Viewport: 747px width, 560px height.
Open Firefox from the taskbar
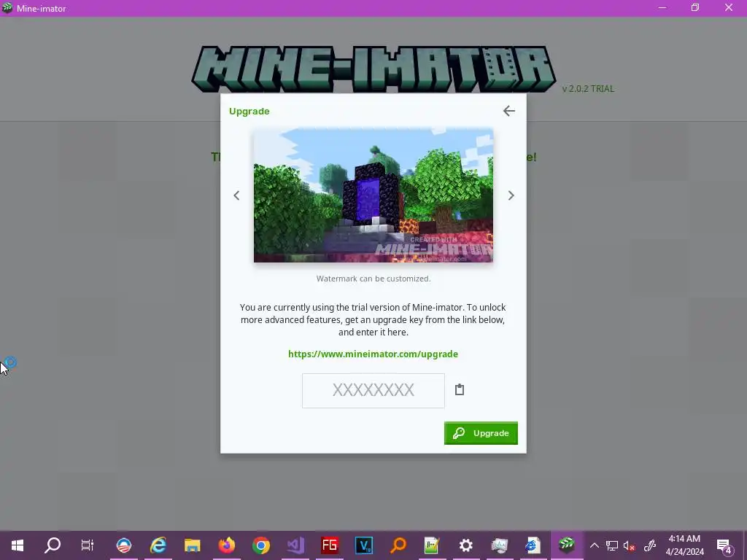tap(227, 545)
